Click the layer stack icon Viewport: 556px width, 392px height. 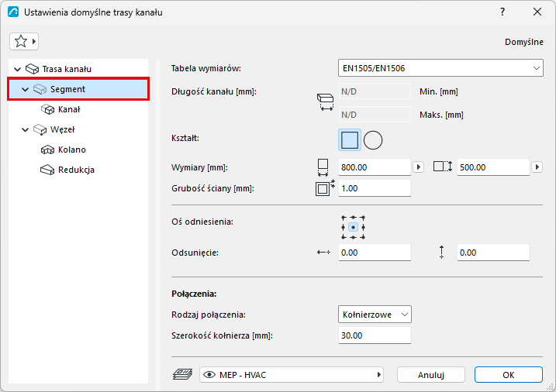(182, 374)
